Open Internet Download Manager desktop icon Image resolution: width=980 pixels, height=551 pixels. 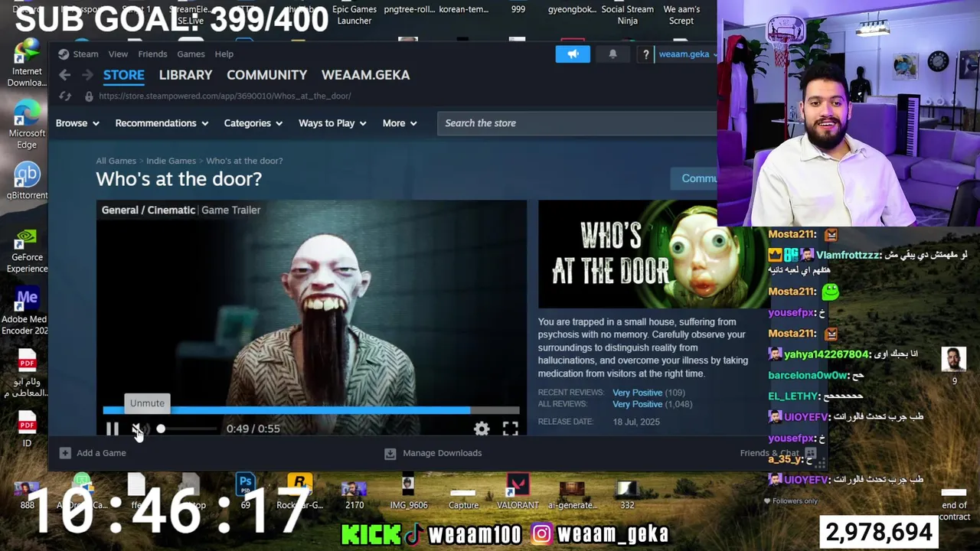[x=27, y=63]
